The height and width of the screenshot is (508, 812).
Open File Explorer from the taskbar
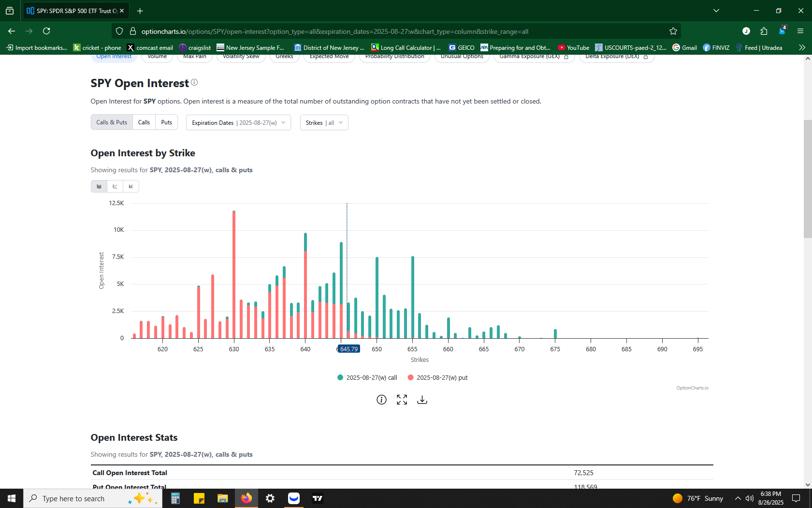click(x=222, y=498)
